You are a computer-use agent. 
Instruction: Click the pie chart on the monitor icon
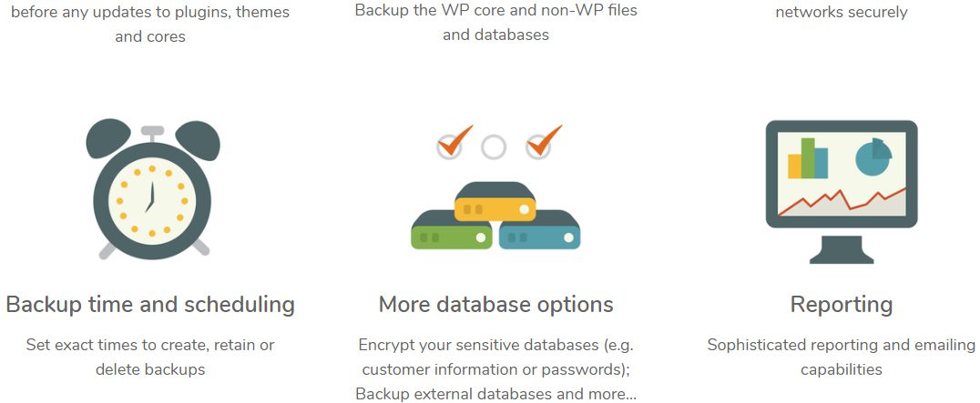tap(873, 157)
